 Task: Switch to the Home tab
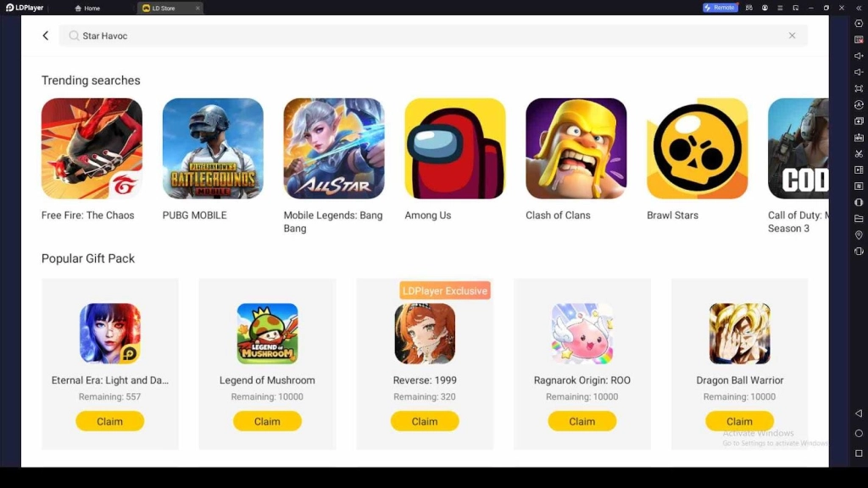point(87,8)
